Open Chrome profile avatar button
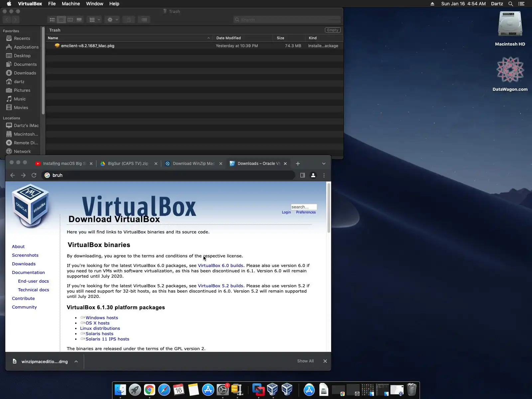 313,175
